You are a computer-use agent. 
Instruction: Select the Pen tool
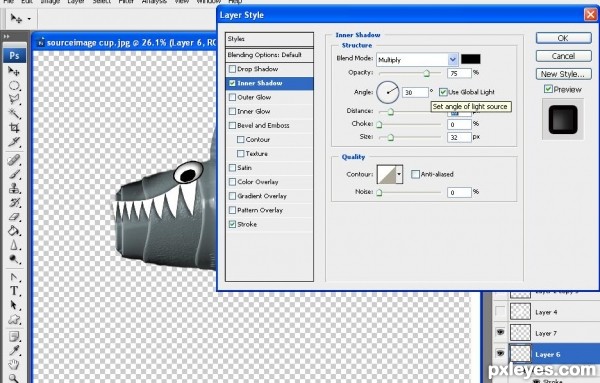[x=14, y=277]
